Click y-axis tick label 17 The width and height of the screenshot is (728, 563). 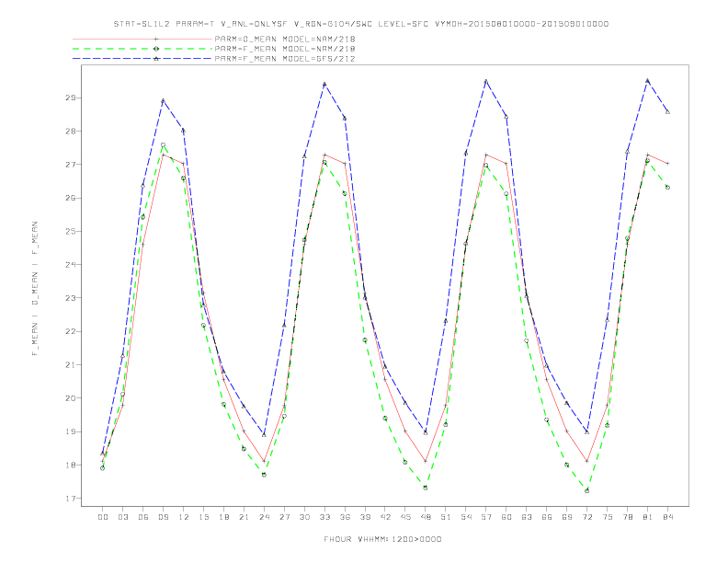point(71,499)
